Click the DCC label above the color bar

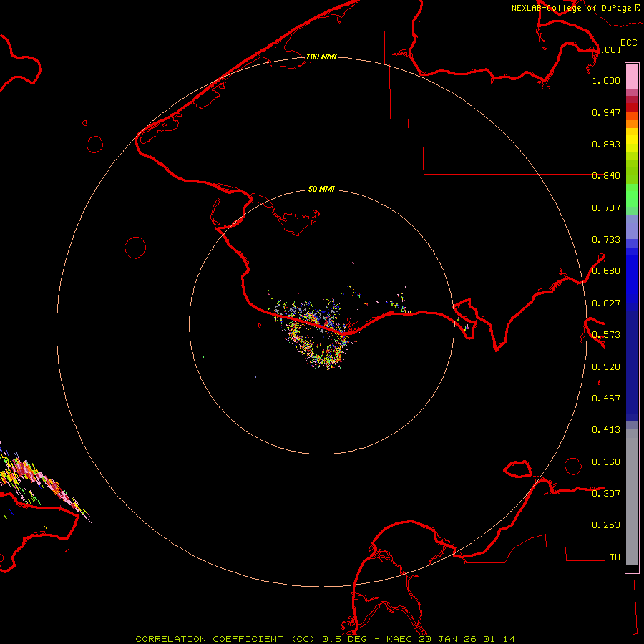(x=628, y=43)
